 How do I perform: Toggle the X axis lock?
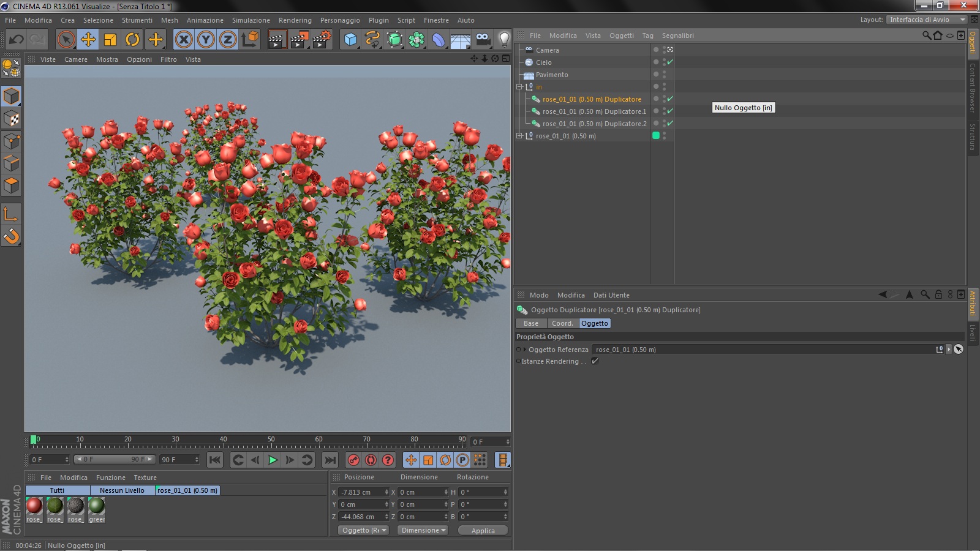coord(183,40)
